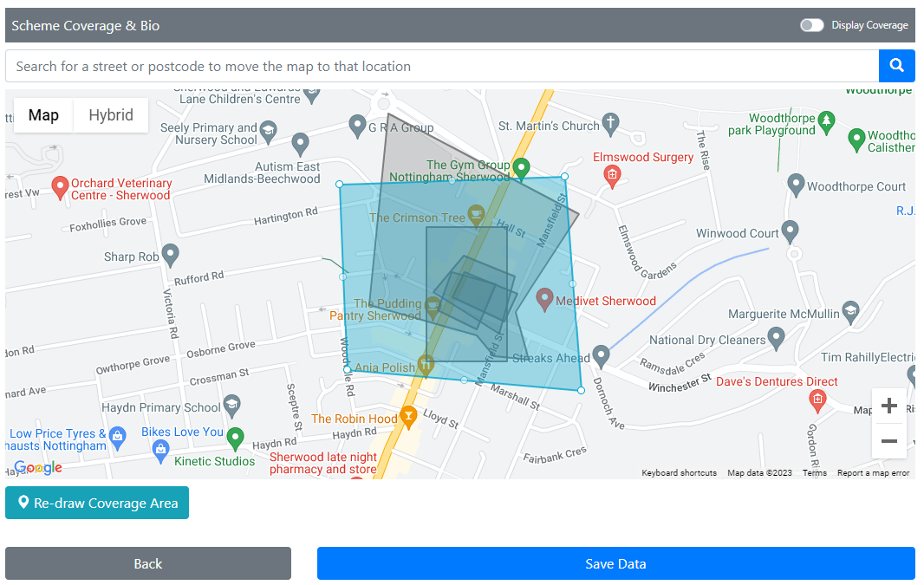Click Re-draw Coverage Area button
Screen dimensions: 924x585
(97, 503)
